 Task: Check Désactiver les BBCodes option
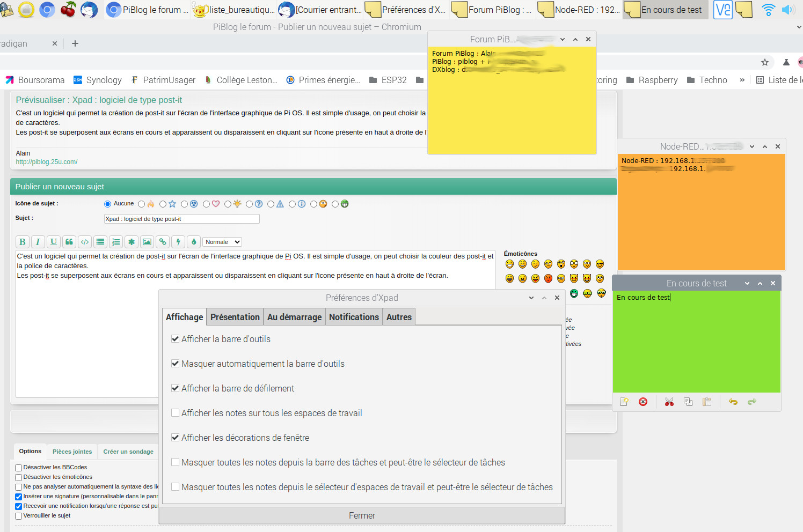tap(19, 468)
